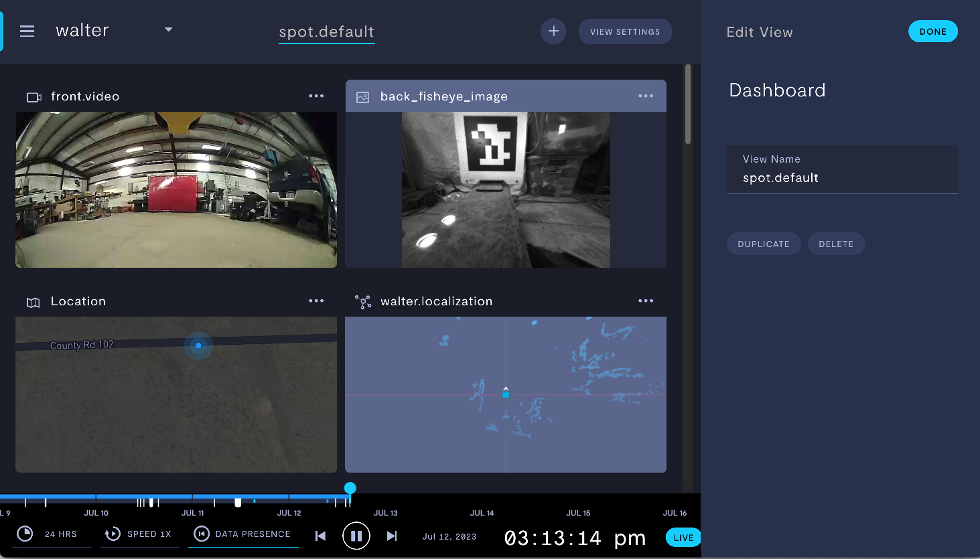
Task: Click the robot marker on Location map
Action: pyautogui.click(x=198, y=345)
